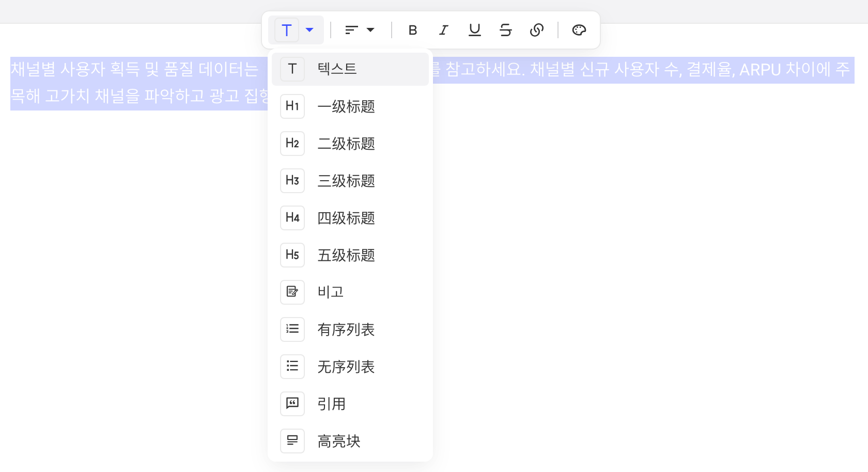Insert a hyperlink with the link icon
The image size is (868, 472).
537,30
